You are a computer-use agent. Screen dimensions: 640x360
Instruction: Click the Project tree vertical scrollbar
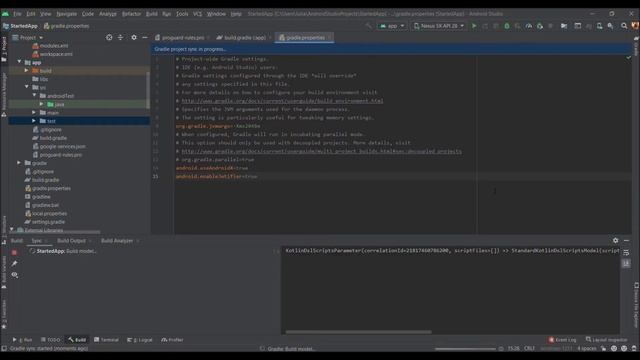coord(148,90)
